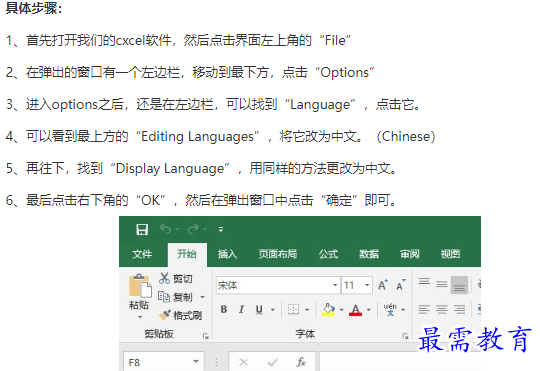Click the Borders icon
This screenshot has height=371, width=540.
click(x=293, y=309)
